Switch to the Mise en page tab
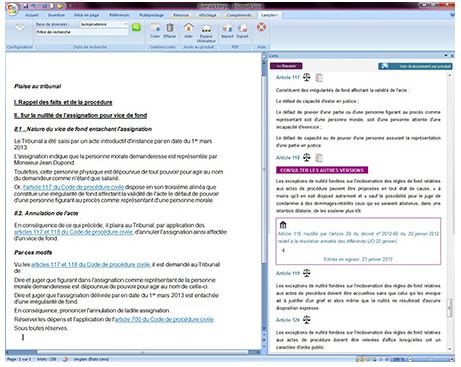Image resolution: width=461 pixels, height=367 pixels. tap(87, 15)
